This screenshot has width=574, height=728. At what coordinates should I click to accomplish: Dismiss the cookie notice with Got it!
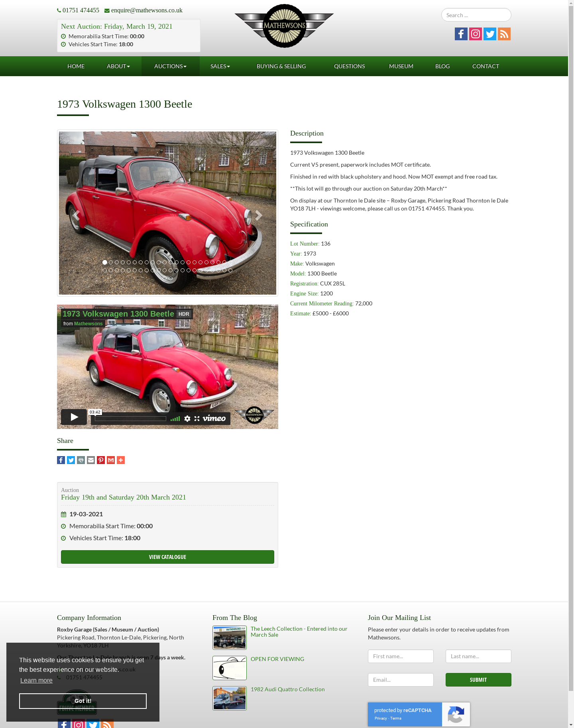pos(83,701)
